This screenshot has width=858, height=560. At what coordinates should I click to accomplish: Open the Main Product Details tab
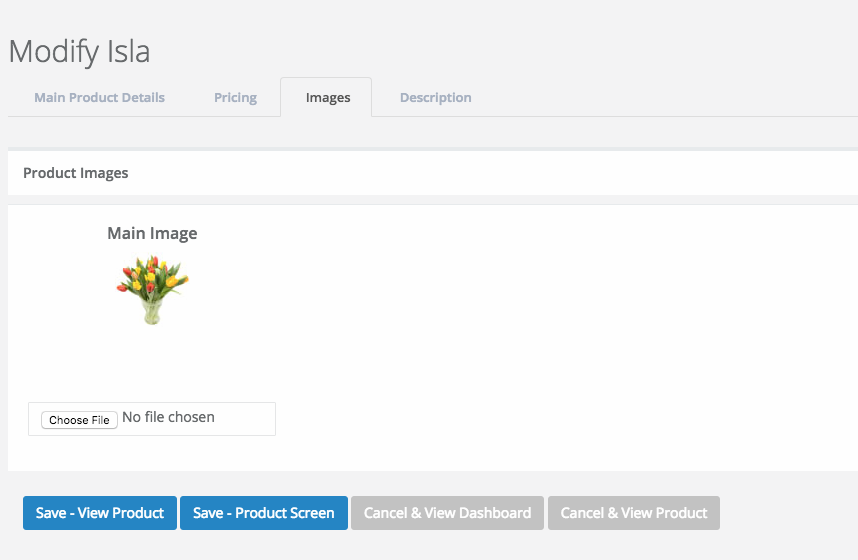[x=99, y=97]
